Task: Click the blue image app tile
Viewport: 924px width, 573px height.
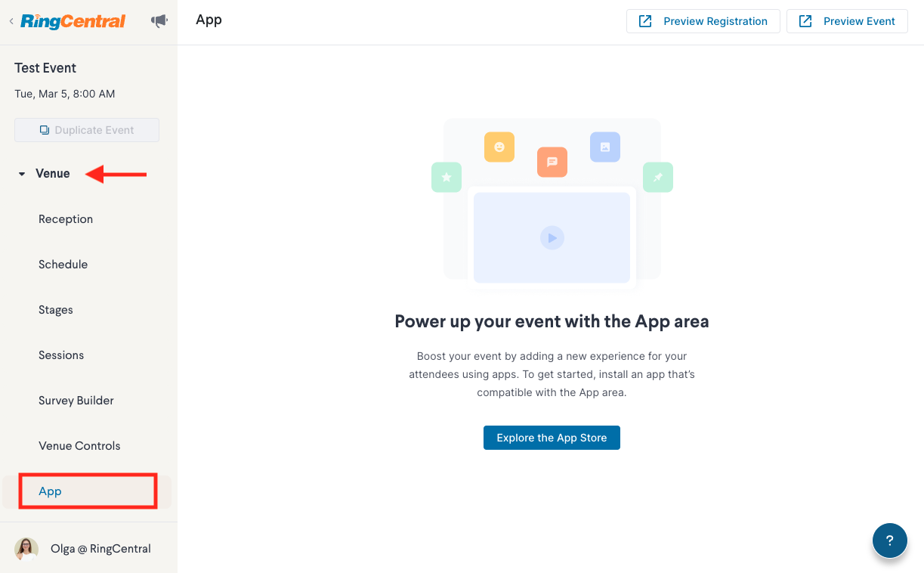Action: pos(605,147)
